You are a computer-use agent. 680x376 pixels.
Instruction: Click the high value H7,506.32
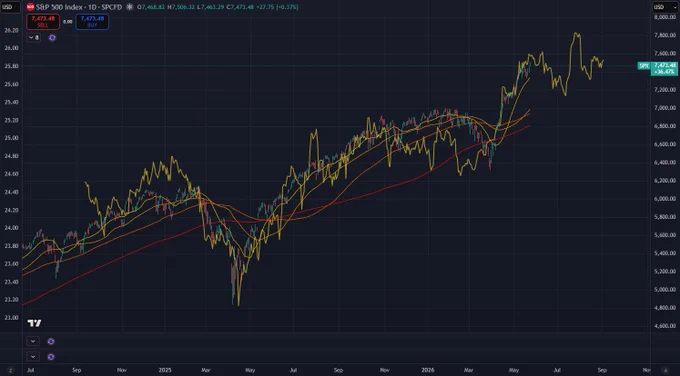point(181,7)
